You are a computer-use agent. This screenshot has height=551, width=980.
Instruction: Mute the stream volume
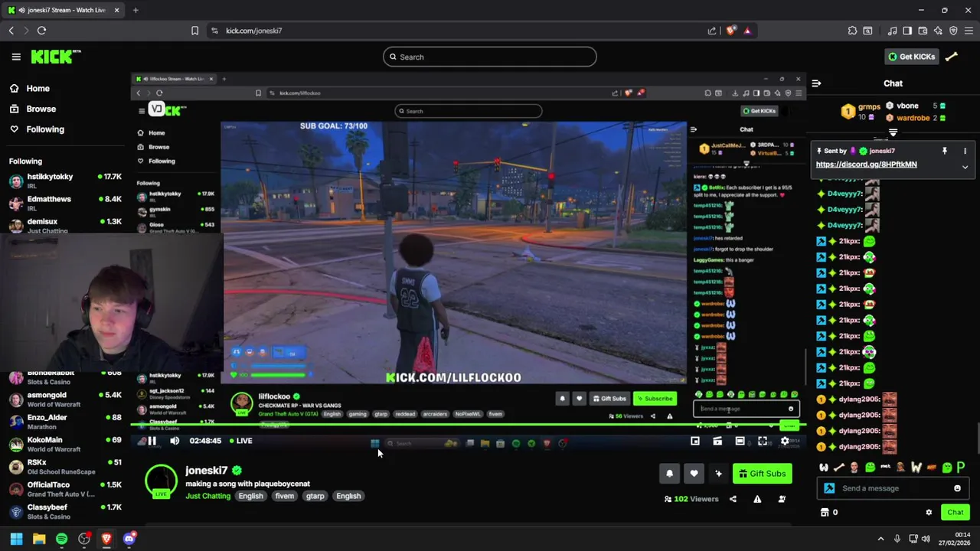coord(175,441)
